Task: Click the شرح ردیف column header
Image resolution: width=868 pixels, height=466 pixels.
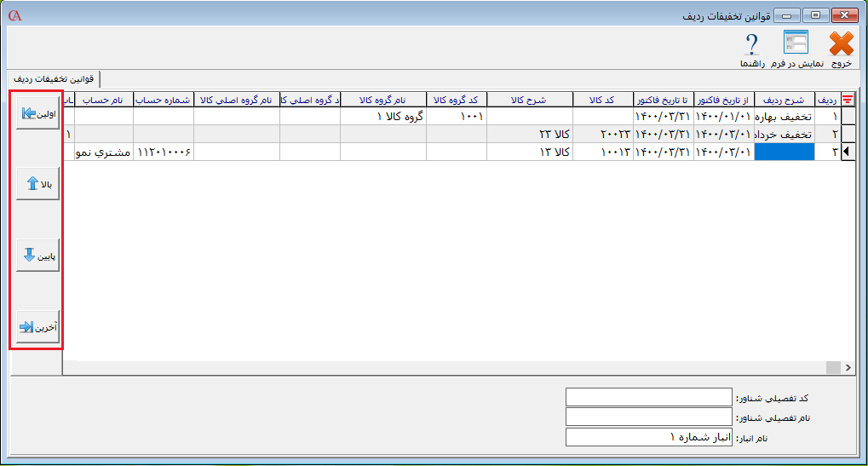Action: 785,99
